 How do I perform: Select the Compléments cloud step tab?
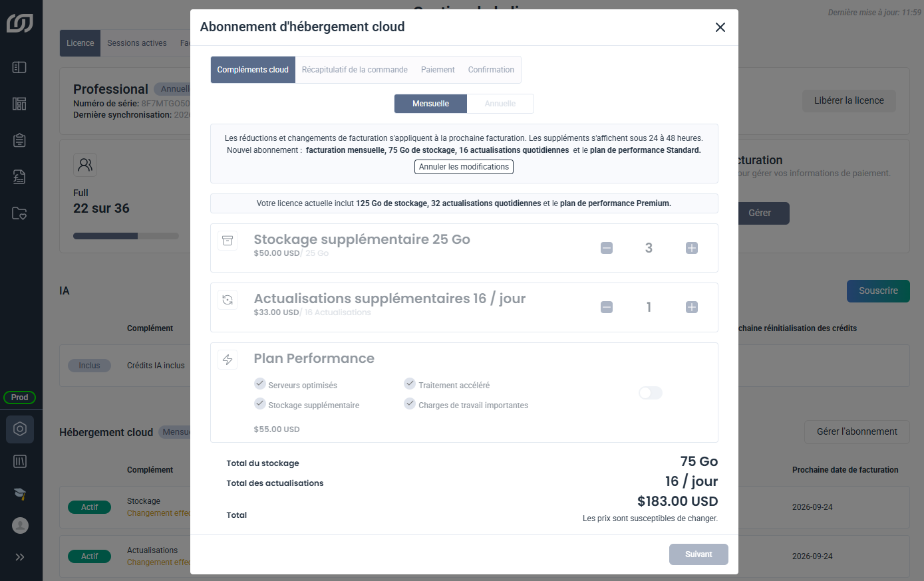click(253, 70)
